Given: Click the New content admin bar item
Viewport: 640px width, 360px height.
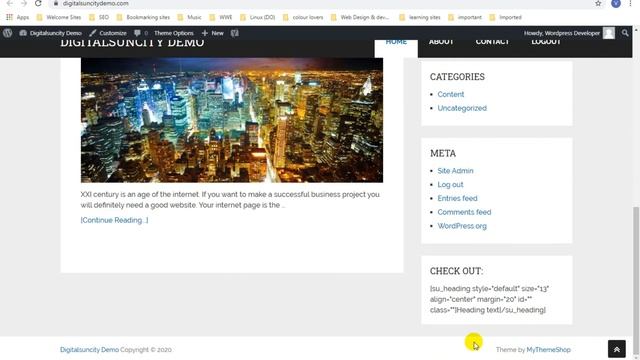Looking at the screenshot, I should 213,33.
